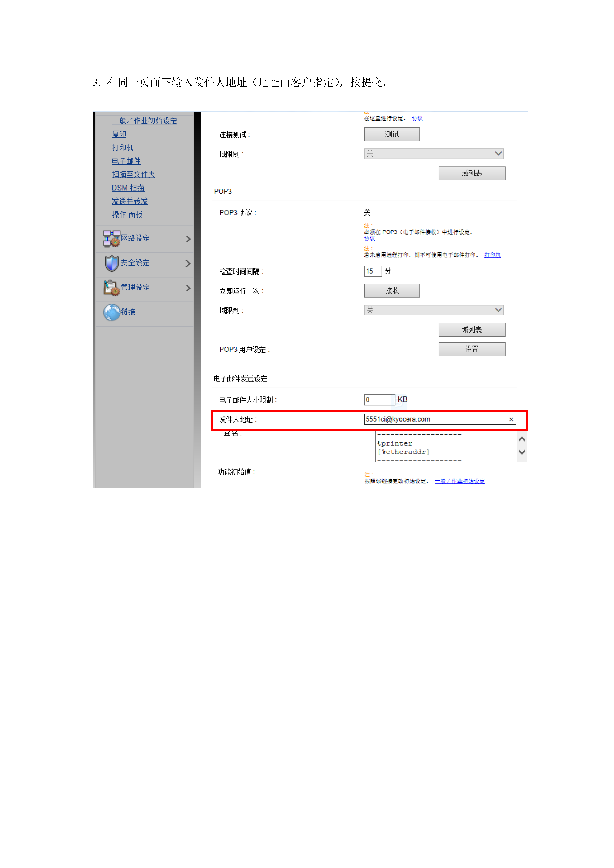Click the 检查时间间隔 interval field
614x868 pixels.
click(373, 271)
